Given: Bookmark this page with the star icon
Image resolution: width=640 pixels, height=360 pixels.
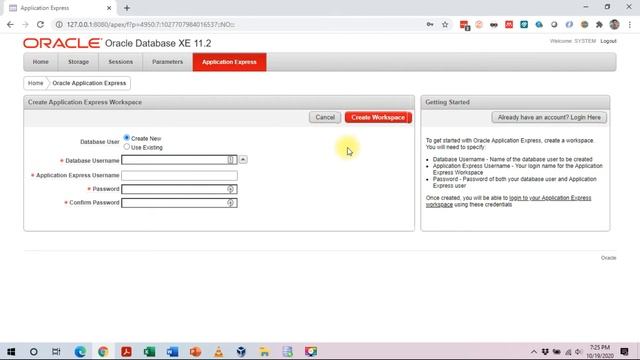Looking at the screenshot, I should pyautogui.click(x=445, y=24).
